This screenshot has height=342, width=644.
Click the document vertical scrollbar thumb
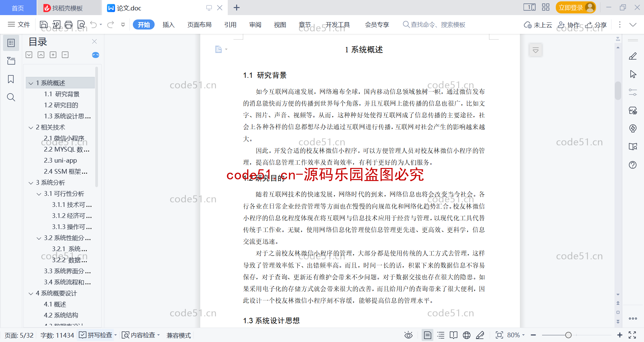618,91
